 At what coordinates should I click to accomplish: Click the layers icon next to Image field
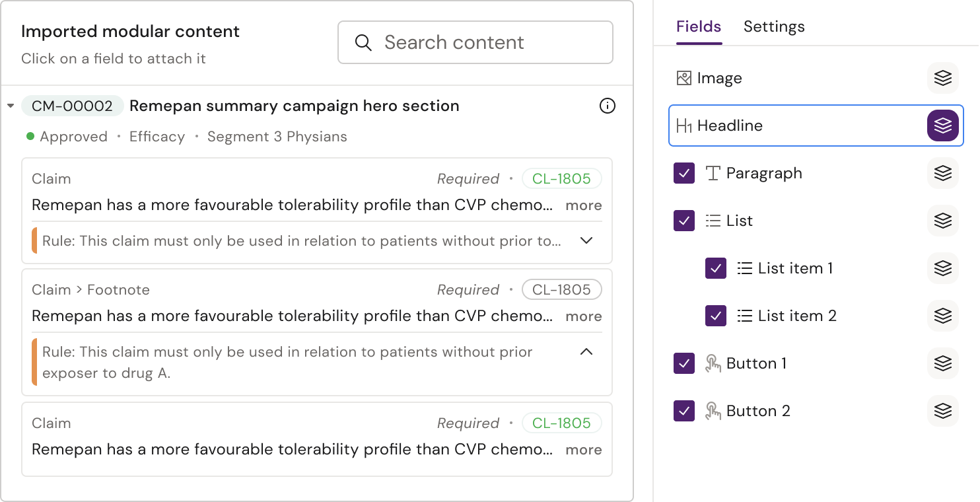(x=942, y=78)
